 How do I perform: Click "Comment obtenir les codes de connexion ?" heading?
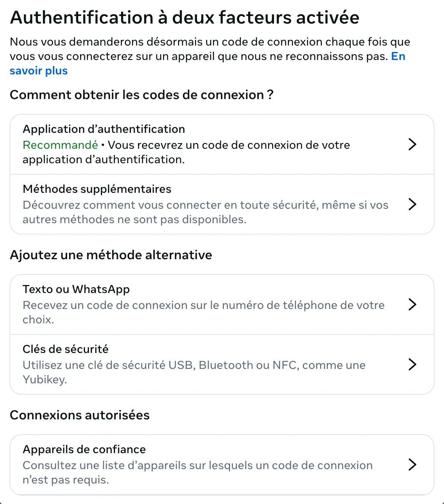click(x=142, y=95)
